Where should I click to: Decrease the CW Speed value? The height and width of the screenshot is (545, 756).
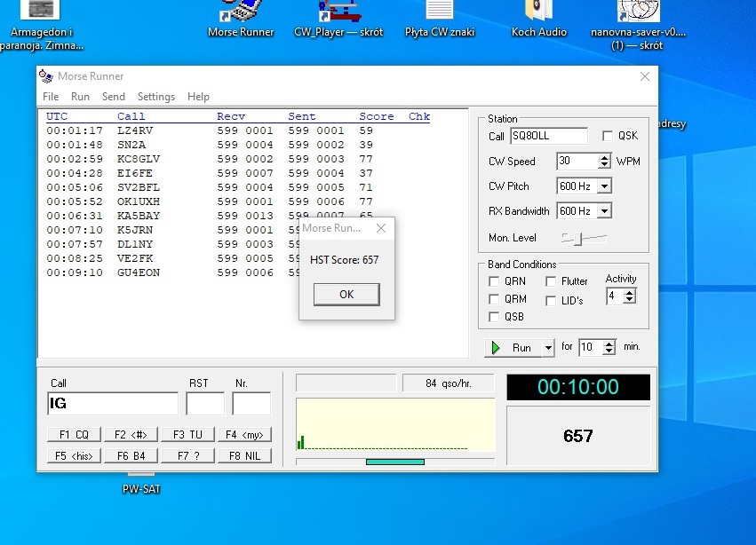(604, 164)
